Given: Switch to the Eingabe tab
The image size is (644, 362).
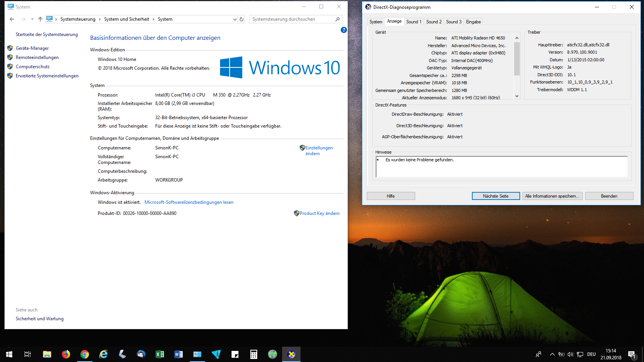Looking at the screenshot, I should click(473, 22).
